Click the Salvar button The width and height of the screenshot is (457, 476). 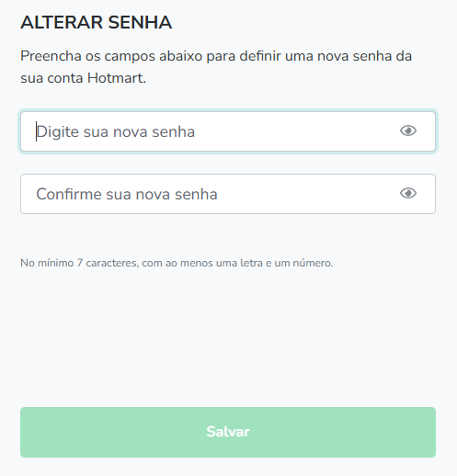(228, 432)
